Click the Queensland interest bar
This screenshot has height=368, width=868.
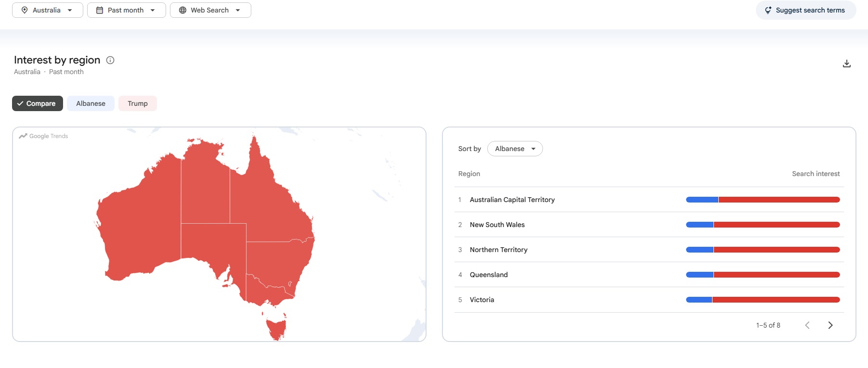pos(763,275)
